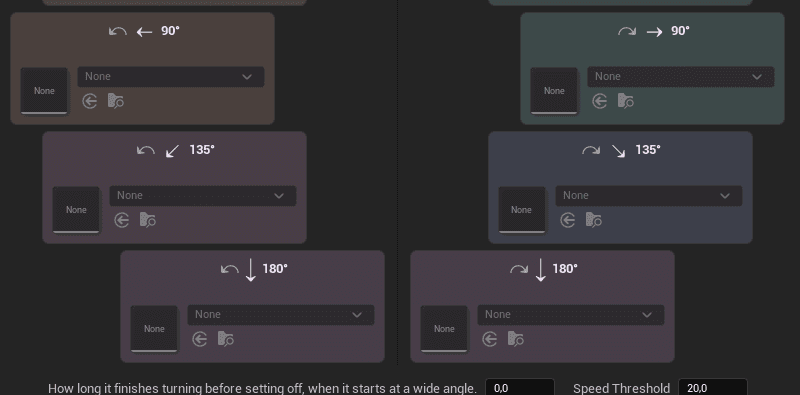Click the turn finish time 0,0 field
The image size is (800, 395).
[520, 387]
